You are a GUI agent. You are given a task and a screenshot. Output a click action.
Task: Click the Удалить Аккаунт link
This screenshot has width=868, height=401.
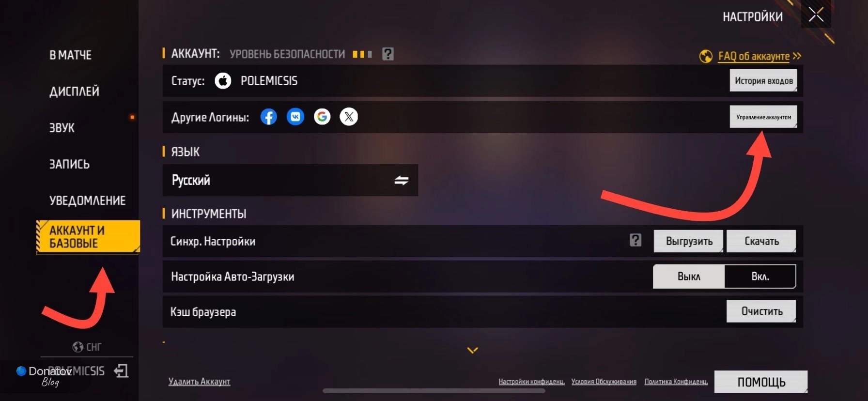pos(199,382)
